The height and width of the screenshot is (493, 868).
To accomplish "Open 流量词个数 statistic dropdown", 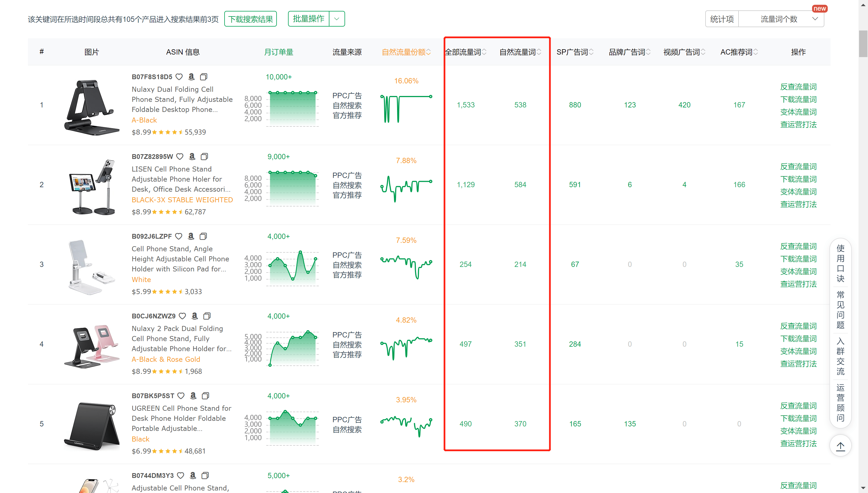I will 781,19.
